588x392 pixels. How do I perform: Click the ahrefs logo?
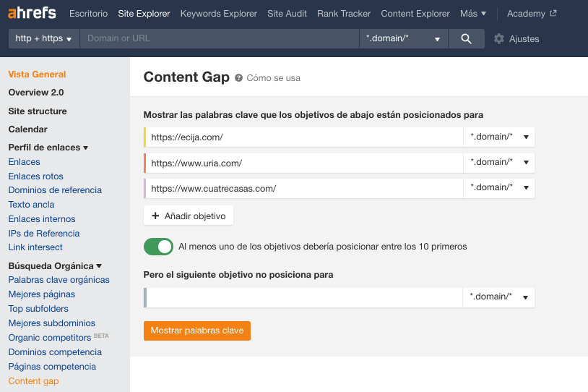tap(32, 13)
